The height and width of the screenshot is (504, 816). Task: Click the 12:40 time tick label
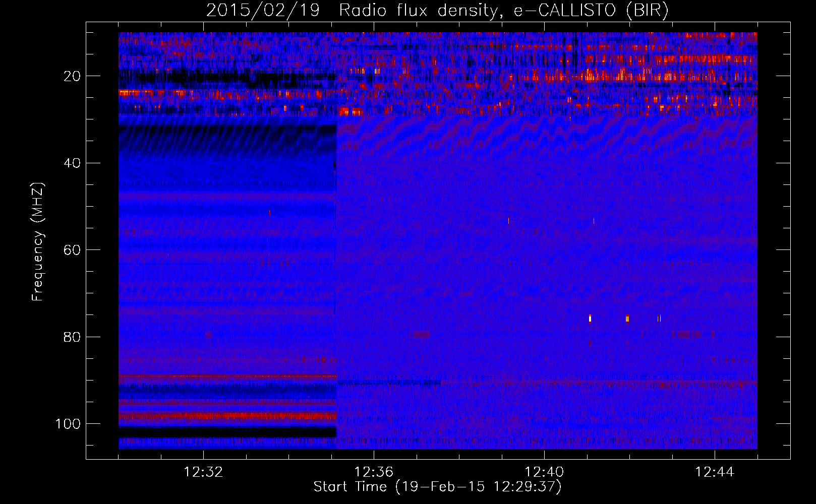544,472
